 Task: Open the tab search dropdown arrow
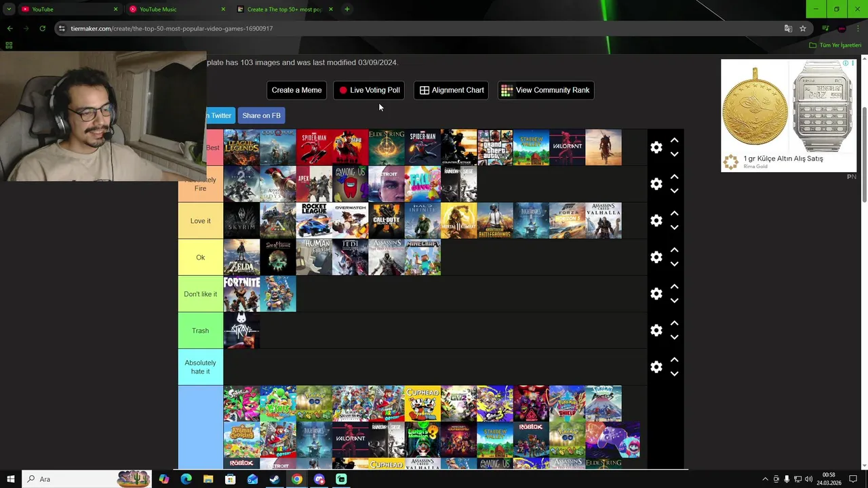pyautogui.click(x=9, y=9)
